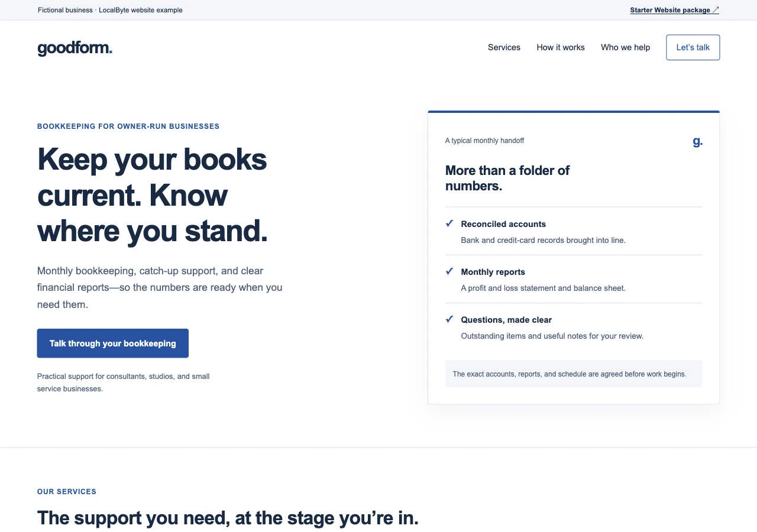Click 'Bank and credit-card records' description

(543, 240)
